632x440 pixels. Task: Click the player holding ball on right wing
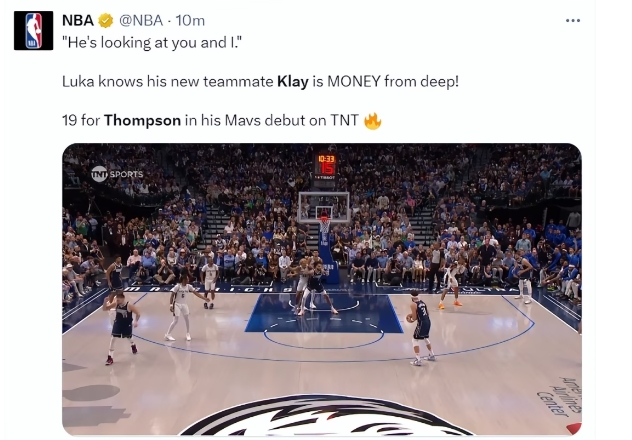coord(420,328)
